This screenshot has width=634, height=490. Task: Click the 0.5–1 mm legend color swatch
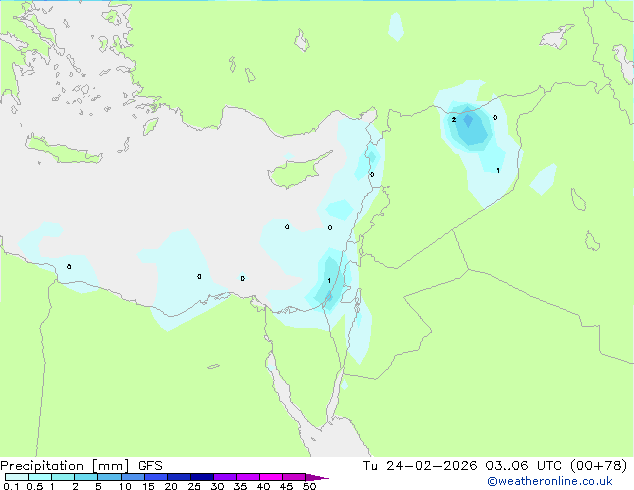coord(40,477)
